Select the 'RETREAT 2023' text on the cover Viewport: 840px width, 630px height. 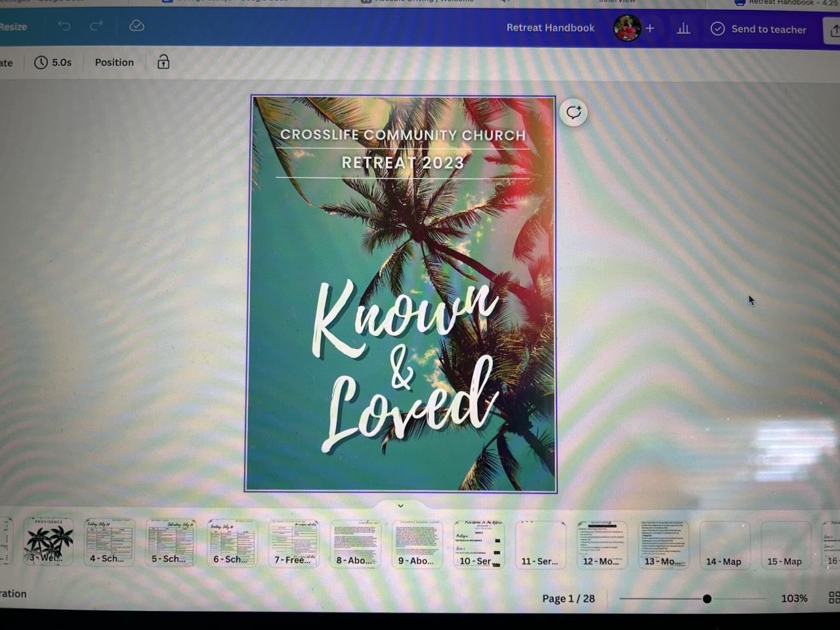click(403, 163)
